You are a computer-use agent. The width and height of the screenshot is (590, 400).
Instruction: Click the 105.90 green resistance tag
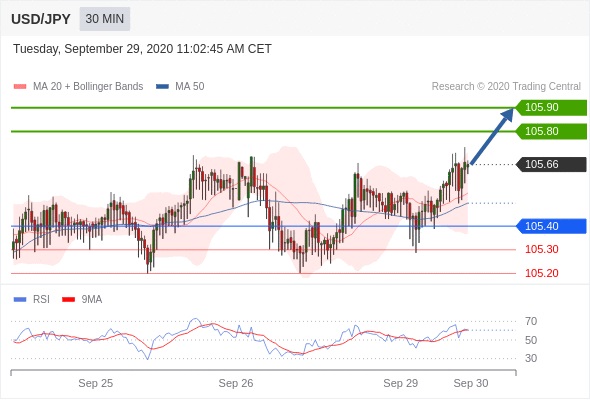pos(551,107)
